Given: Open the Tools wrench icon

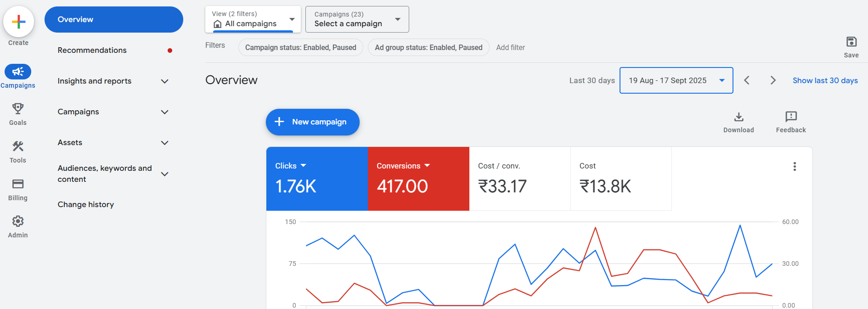Looking at the screenshot, I should tap(18, 146).
